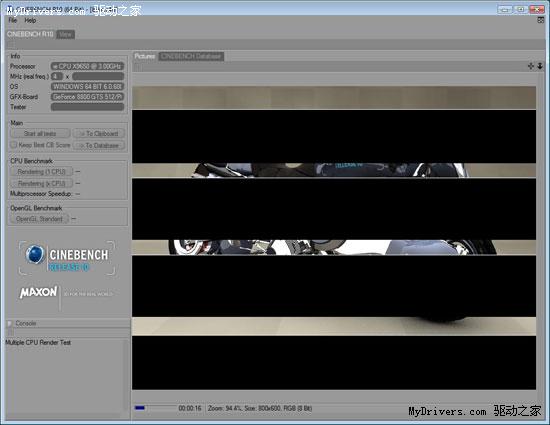
Task: Click the To Clipboard button
Action: pos(99,134)
